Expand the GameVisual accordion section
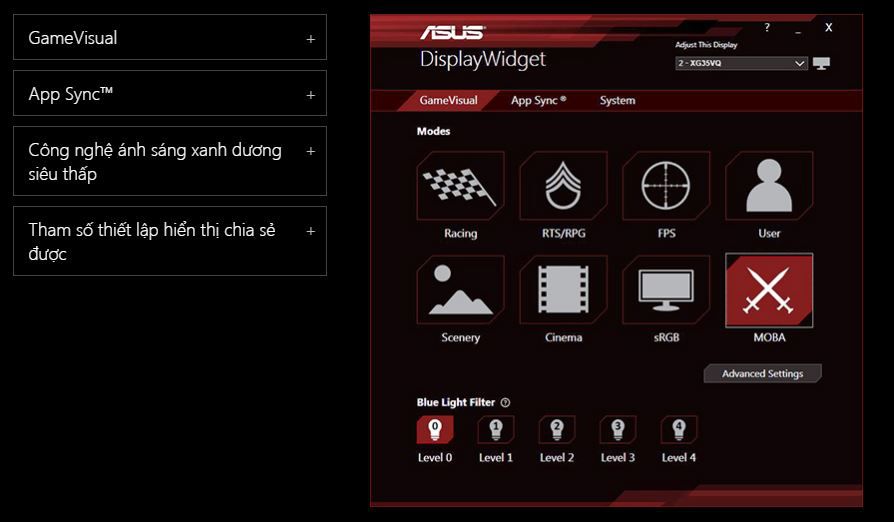Screen dimensions: 894x522 [x=170, y=38]
